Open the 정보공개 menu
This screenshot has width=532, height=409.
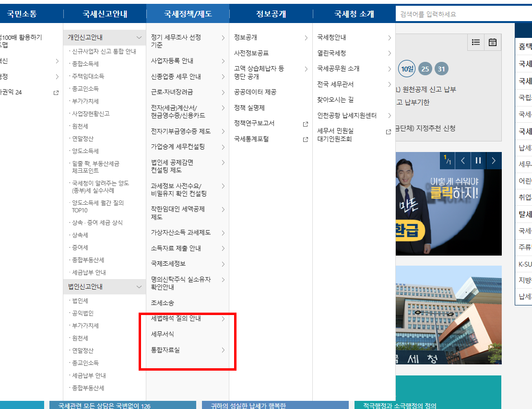point(271,14)
